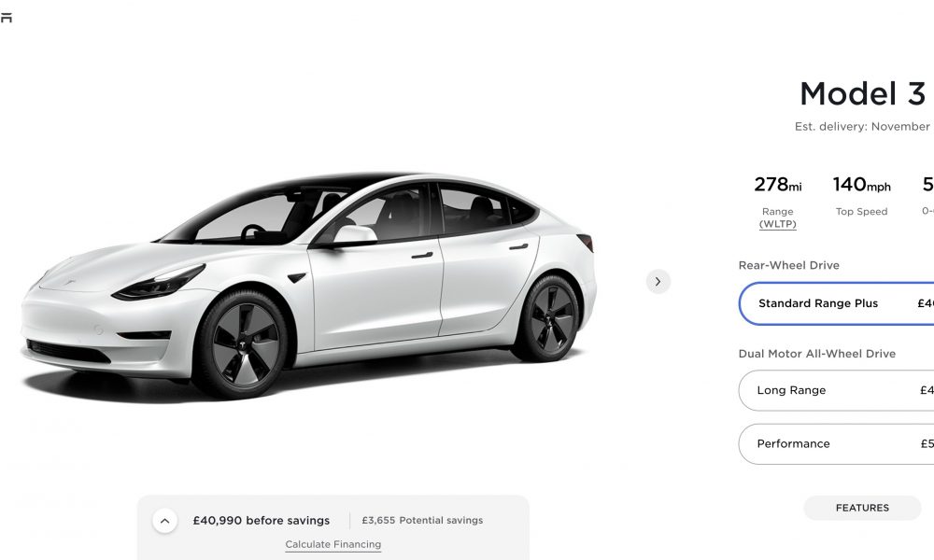Click the Dual Motor All-Wheel Drive label
The width and height of the screenshot is (934, 560).
[816, 354]
